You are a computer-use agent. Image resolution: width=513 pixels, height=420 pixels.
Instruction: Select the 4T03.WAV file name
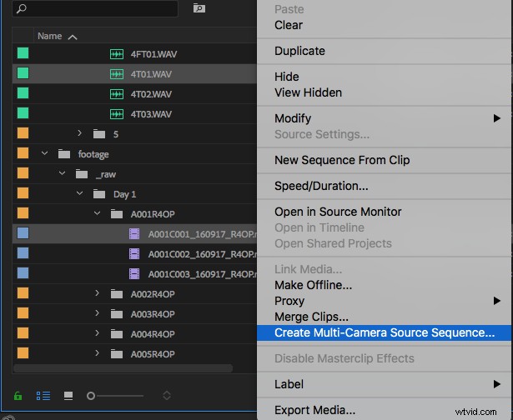click(151, 114)
